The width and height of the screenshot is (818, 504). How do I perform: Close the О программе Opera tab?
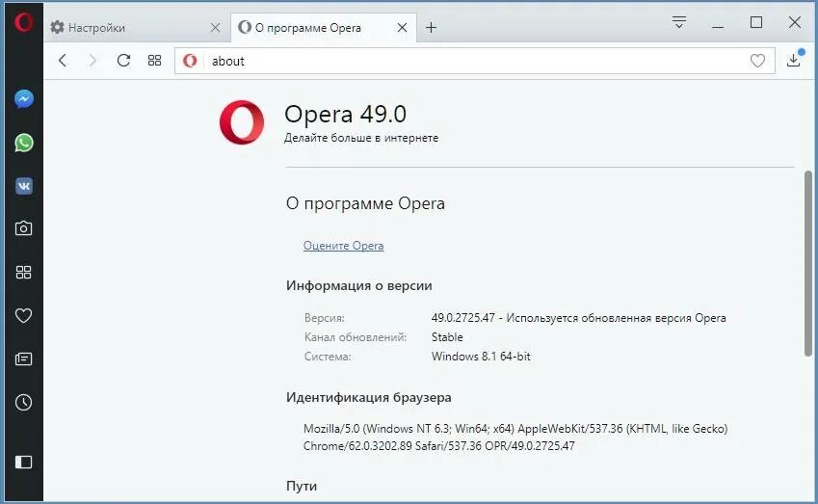(x=402, y=28)
